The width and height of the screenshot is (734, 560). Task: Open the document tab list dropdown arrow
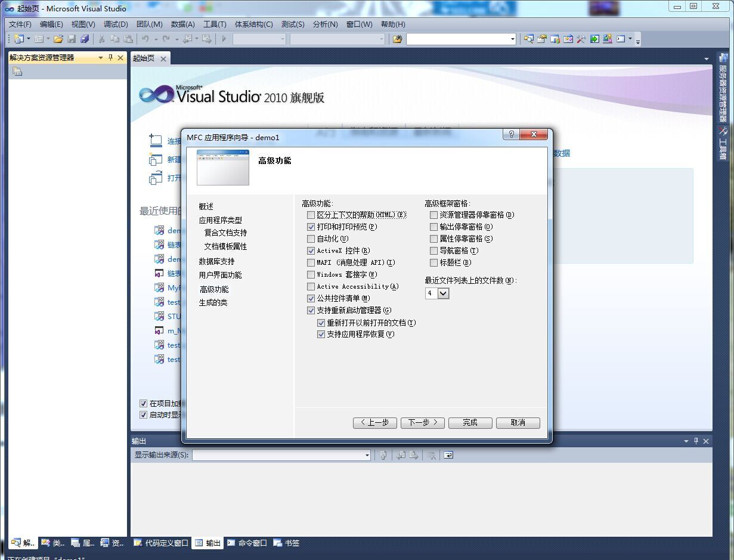[x=707, y=58]
